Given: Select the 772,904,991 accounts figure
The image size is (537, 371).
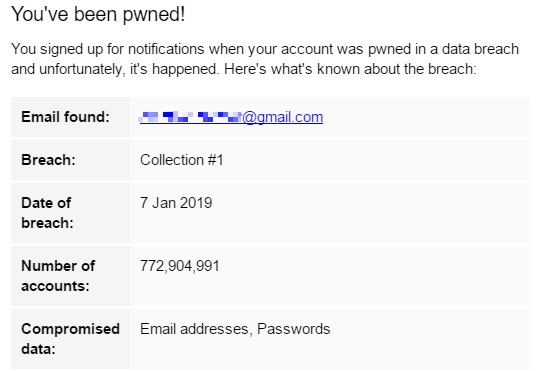Looking at the screenshot, I should [180, 266].
